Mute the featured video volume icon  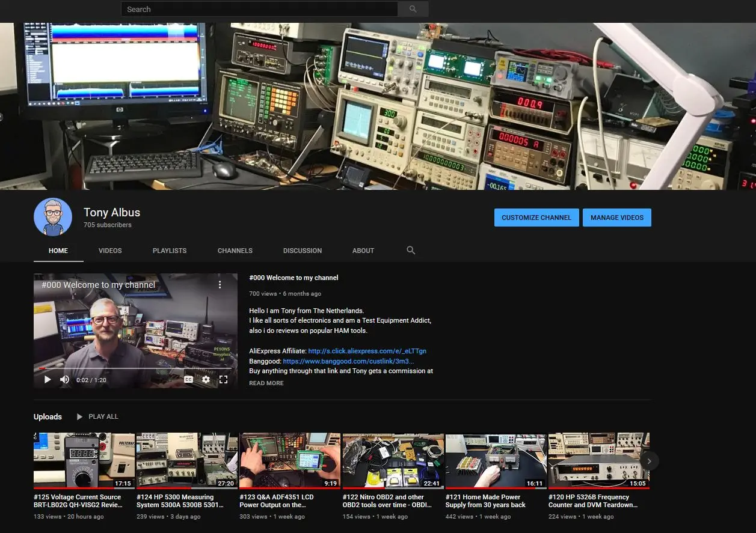pyautogui.click(x=65, y=379)
